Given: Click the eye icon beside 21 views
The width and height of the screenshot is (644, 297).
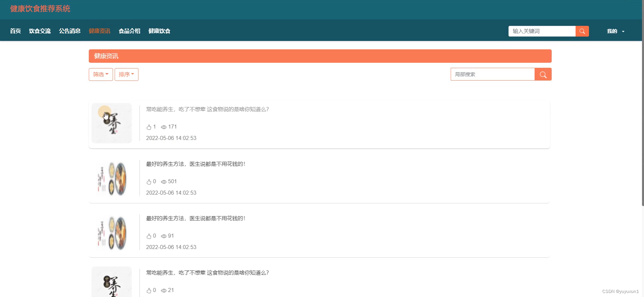Looking at the screenshot, I should tap(164, 291).
